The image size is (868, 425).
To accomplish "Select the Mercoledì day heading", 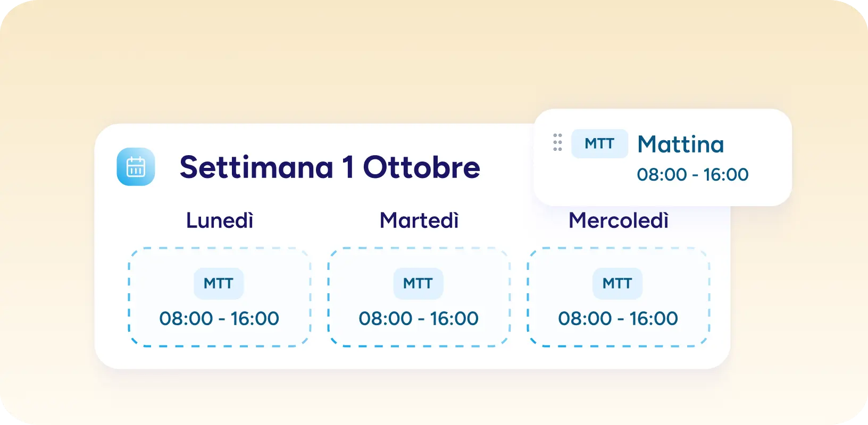I will click(618, 220).
